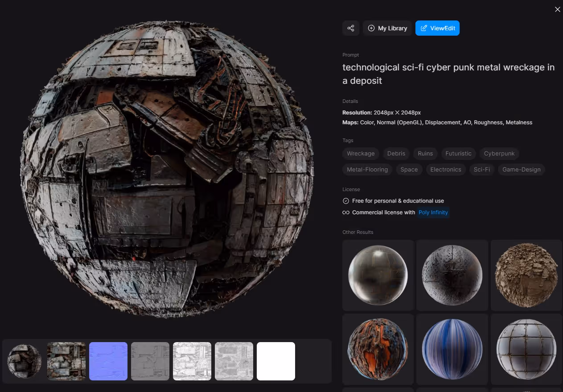Viewport: 563px width, 392px height.
Task: Select the Roughness map thumbnail
Action: pos(234,361)
